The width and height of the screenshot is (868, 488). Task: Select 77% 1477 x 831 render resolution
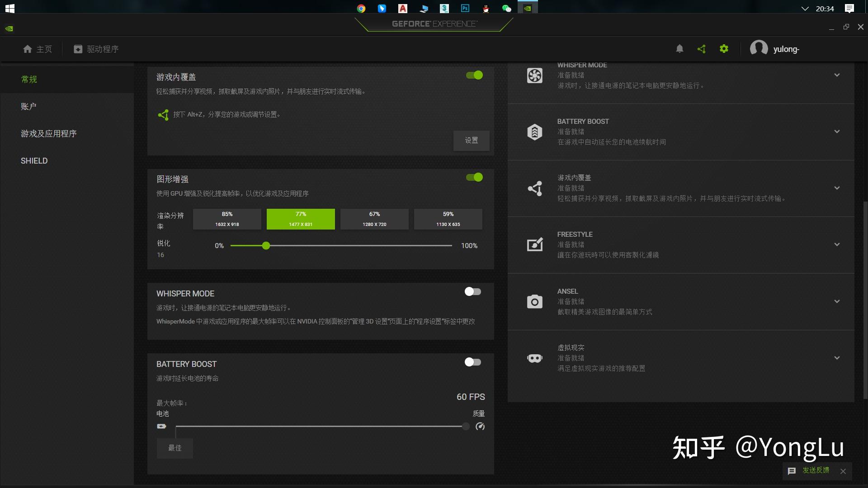pos(301,219)
